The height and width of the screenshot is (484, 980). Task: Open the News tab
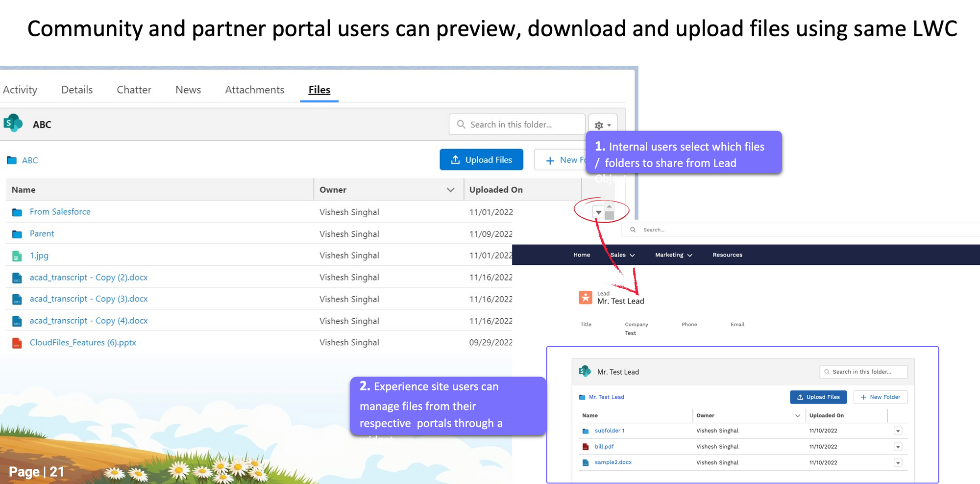coord(188,90)
